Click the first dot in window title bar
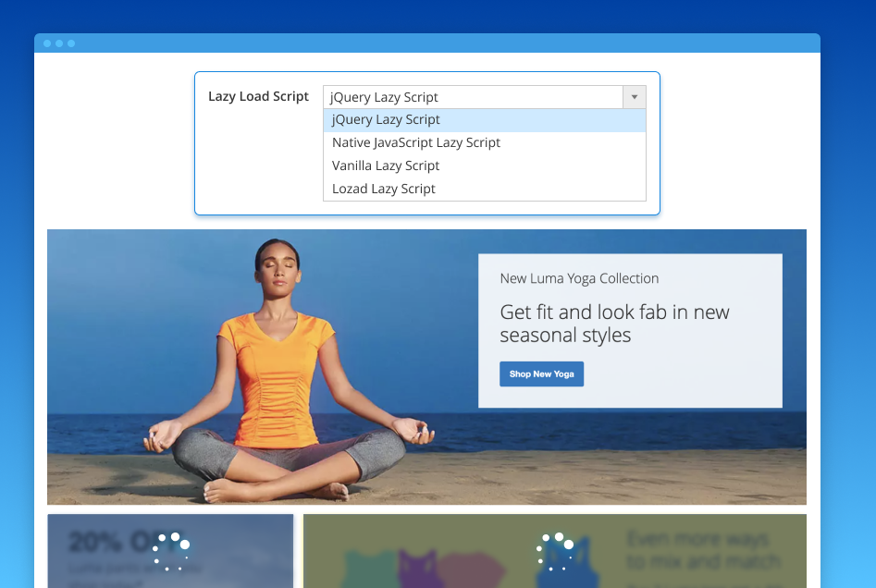876x588 pixels. [47, 43]
